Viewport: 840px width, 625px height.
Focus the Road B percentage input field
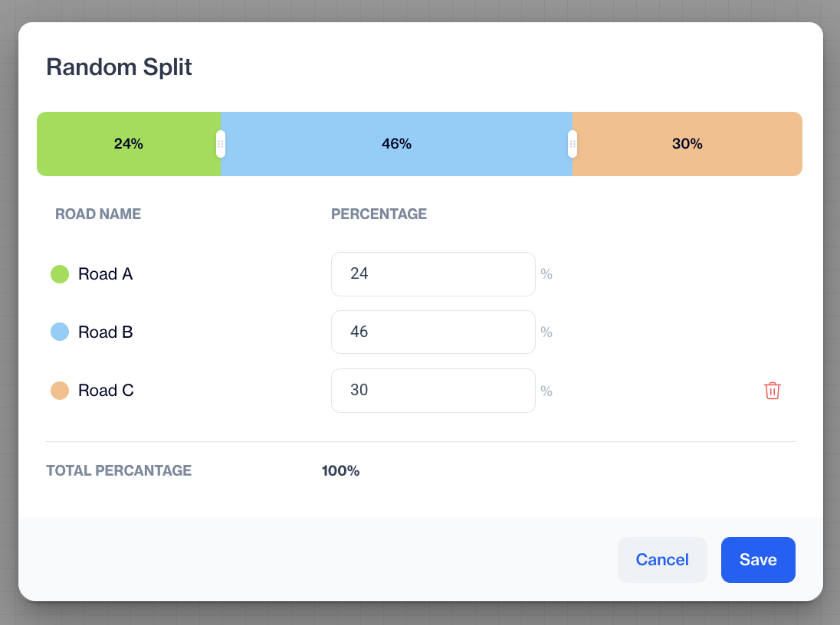tap(433, 332)
